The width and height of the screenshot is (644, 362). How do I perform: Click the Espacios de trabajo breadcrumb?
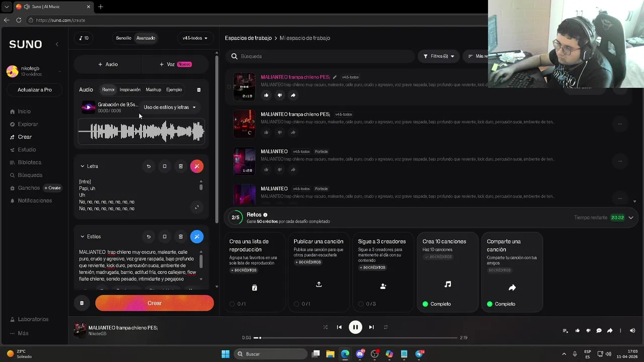248,38
